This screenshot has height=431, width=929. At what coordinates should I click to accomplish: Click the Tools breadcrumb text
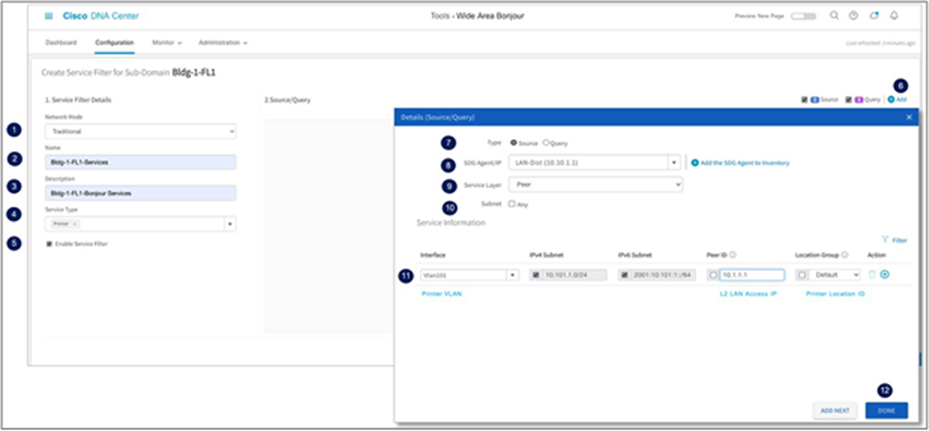[x=440, y=16]
